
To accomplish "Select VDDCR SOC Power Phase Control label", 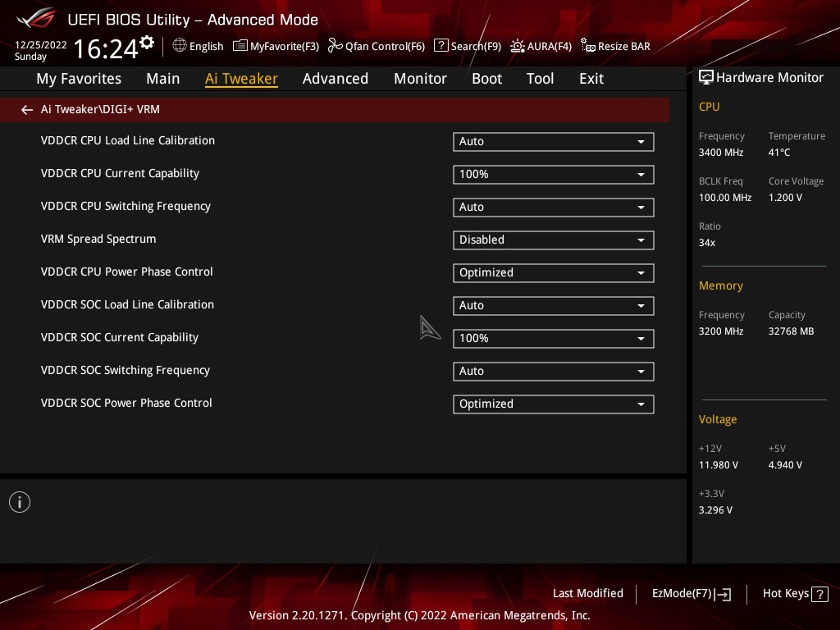I will (126, 403).
